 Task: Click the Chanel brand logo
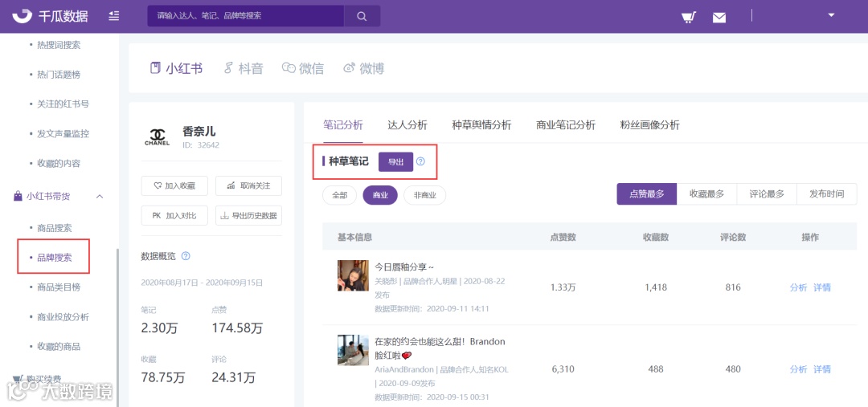point(158,137)
